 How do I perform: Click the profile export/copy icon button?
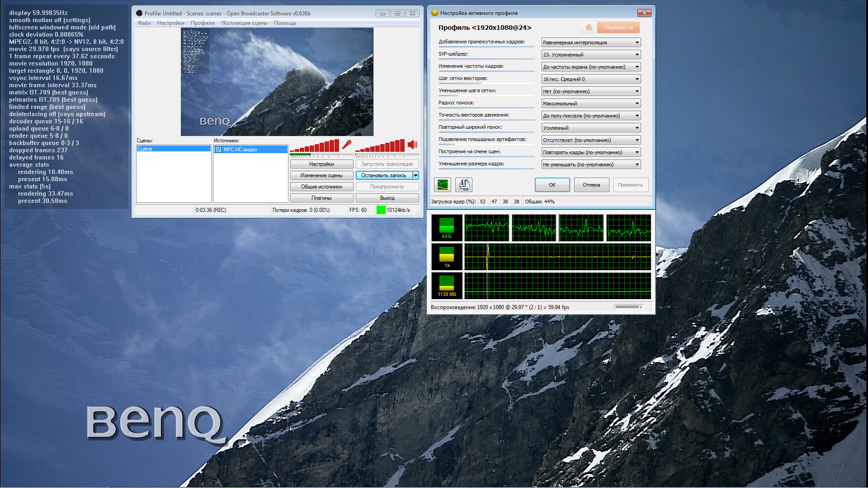pos(464,184)
